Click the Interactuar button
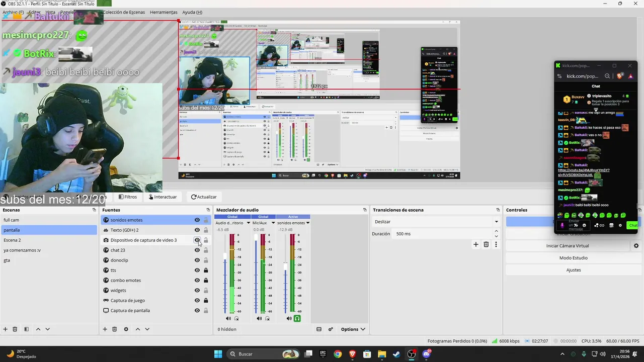This screenshot has height=362, width=644. point(163,197)
